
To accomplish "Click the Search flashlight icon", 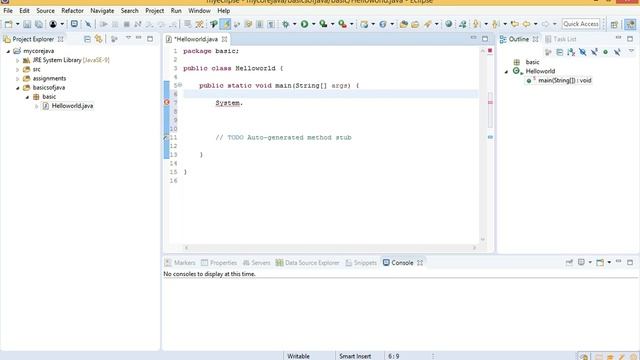I will click(x=428, y=24).
